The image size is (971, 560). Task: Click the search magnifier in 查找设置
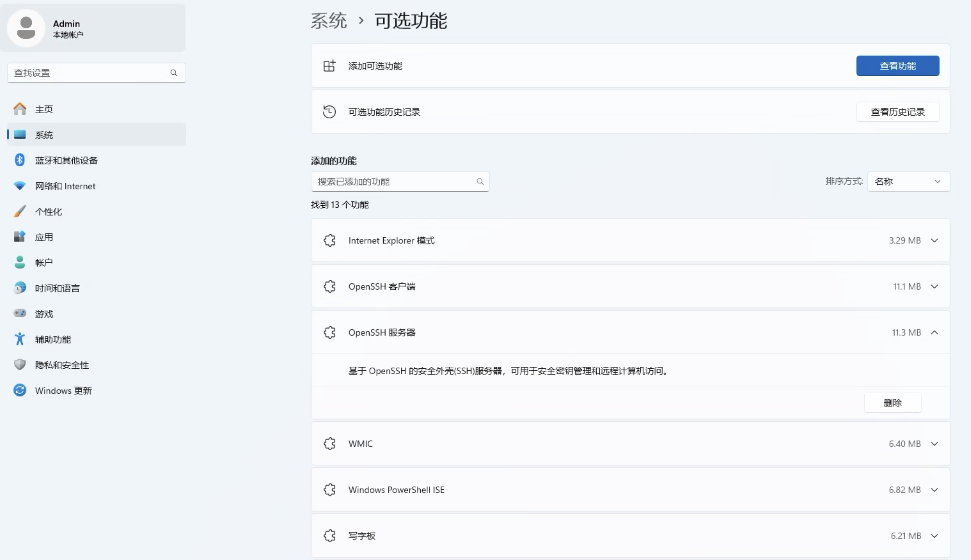(174, 73)
